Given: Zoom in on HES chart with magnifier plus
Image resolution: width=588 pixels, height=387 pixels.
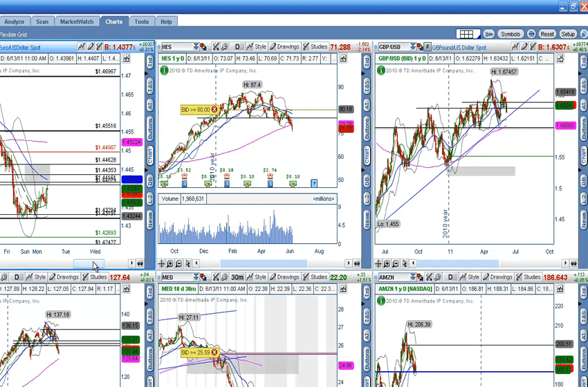Looking at the screenshot, I should click(x=170, y=264).
